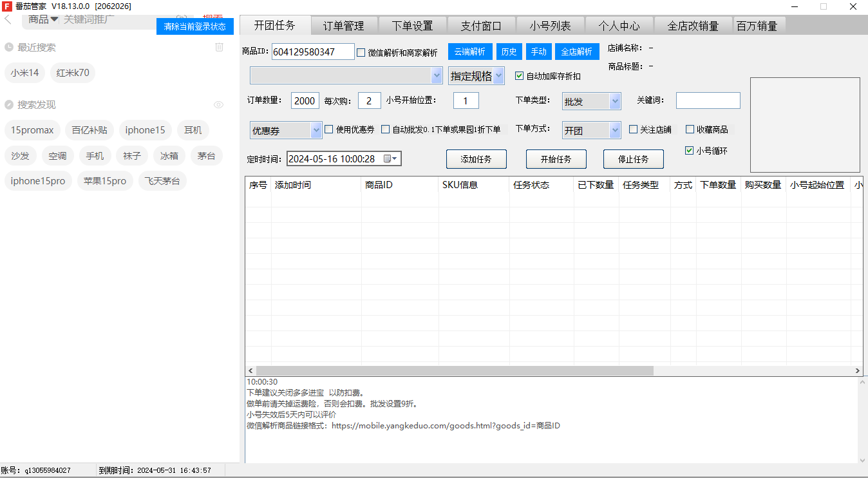Go to 个人中心 tab

[619, 26]
